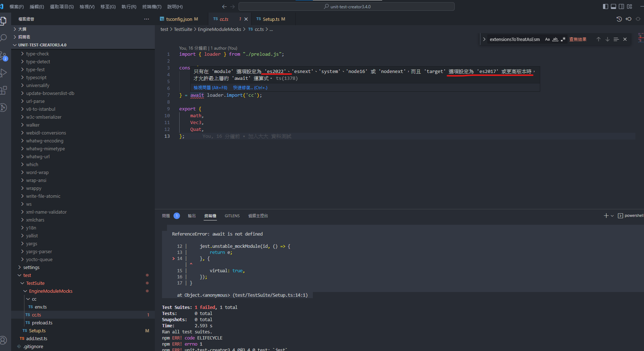644x351 pixels.
Task: Click the 快速修復 quick fix link
Action: coord(250,88)
